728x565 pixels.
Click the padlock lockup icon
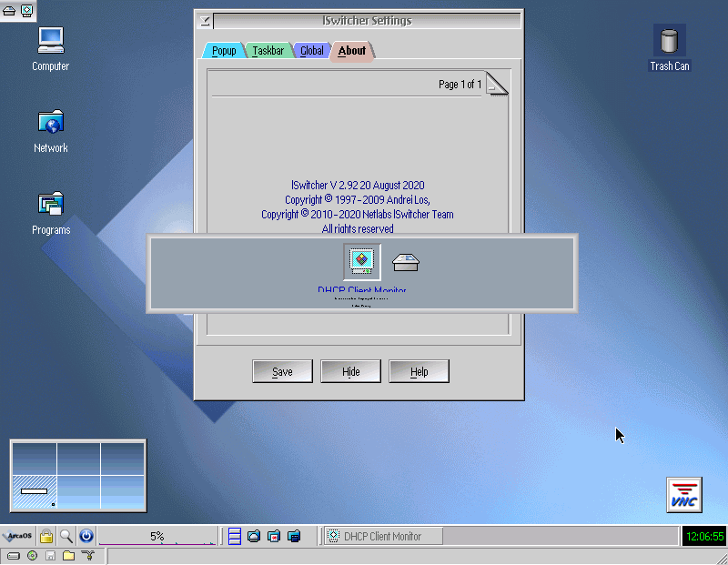[x=46, y=536]
